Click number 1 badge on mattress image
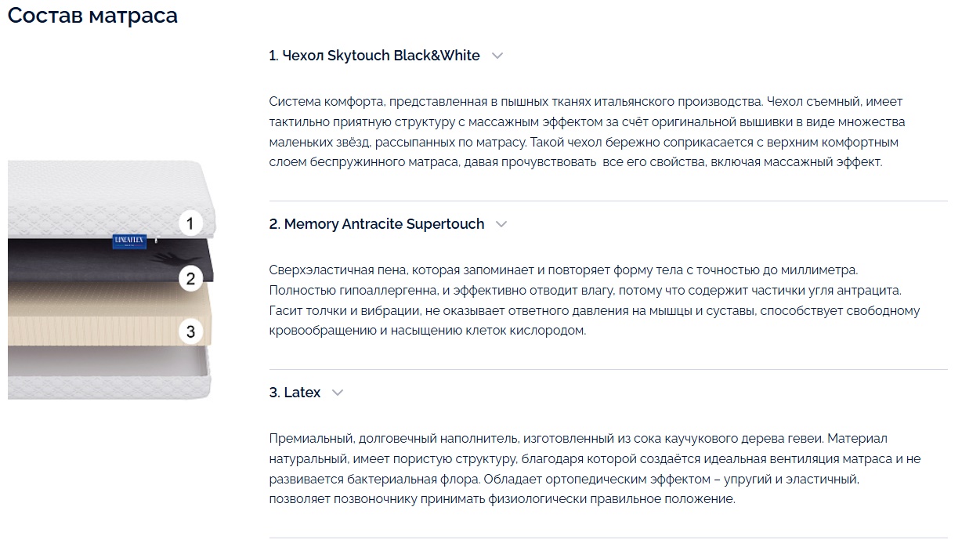 tap(190, 223)
